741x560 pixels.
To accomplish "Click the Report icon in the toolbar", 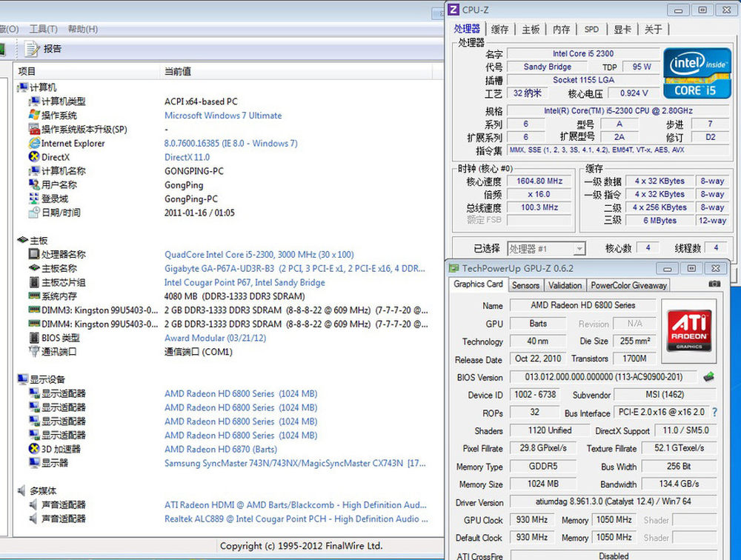I will pyautogui.click(x=32, y=49).
